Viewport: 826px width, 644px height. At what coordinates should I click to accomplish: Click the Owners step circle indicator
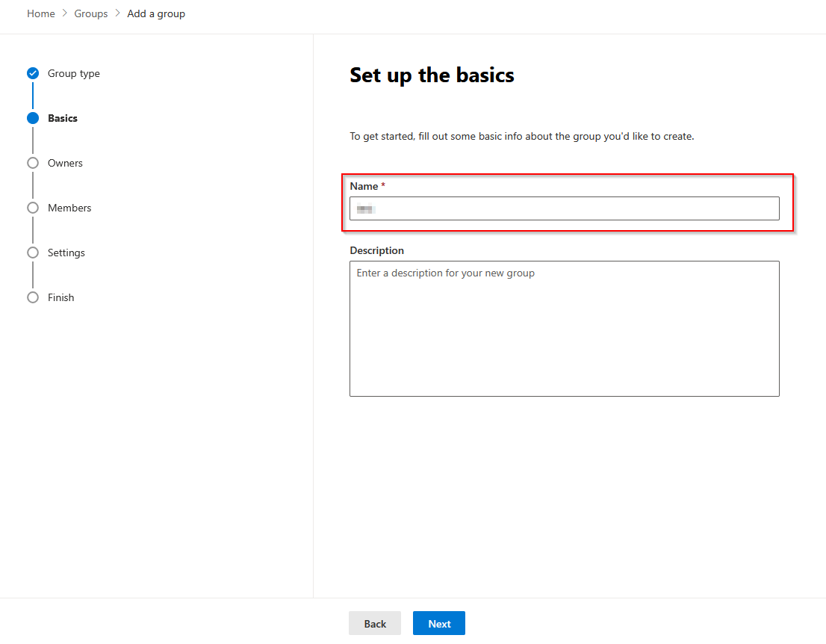(x=33, y=163)
